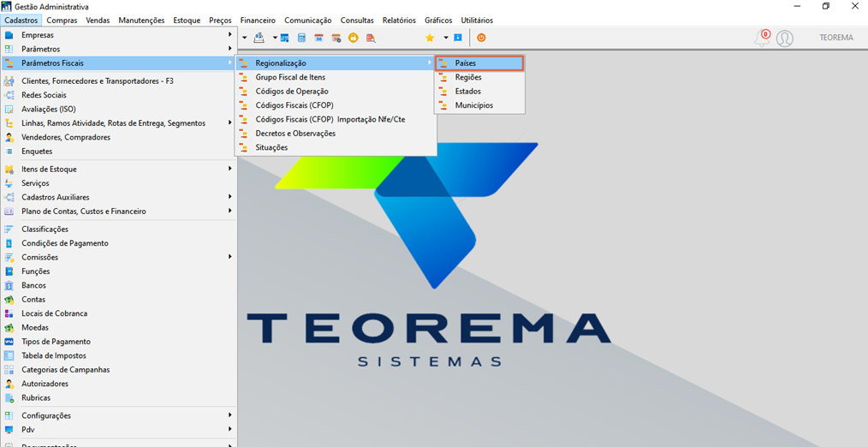The width and height of the screenshot is (868, 447).
Task: Open Condições de Pagamento entry
Action: (119, 242)
